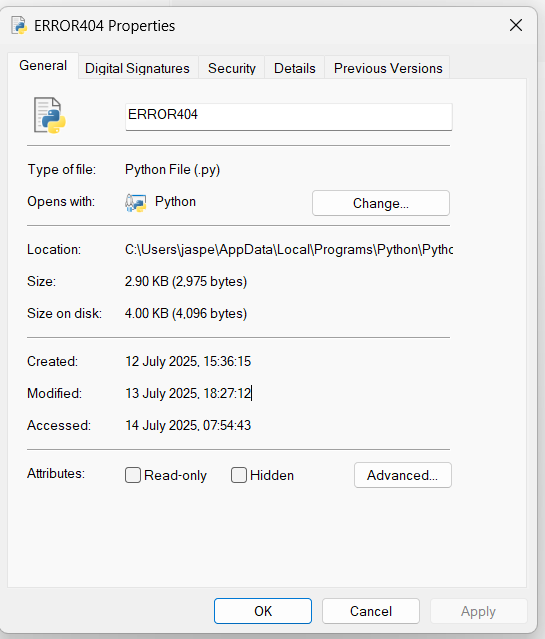Screen dimensions: 545x639
Task: Click Change... to pick another app
Action: tap(381, 203)
